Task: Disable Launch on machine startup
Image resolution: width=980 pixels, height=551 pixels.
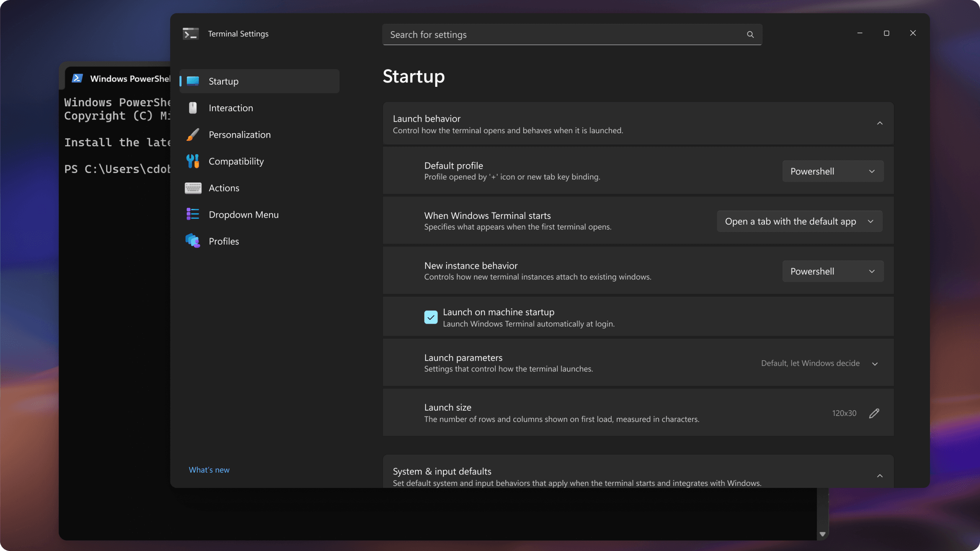Action: [x=431, y=317]
